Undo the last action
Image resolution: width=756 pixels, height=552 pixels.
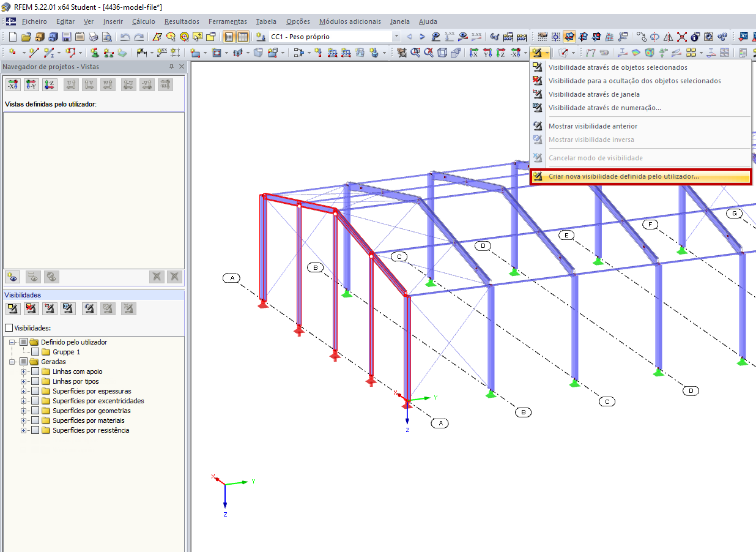tap(125, 37)
